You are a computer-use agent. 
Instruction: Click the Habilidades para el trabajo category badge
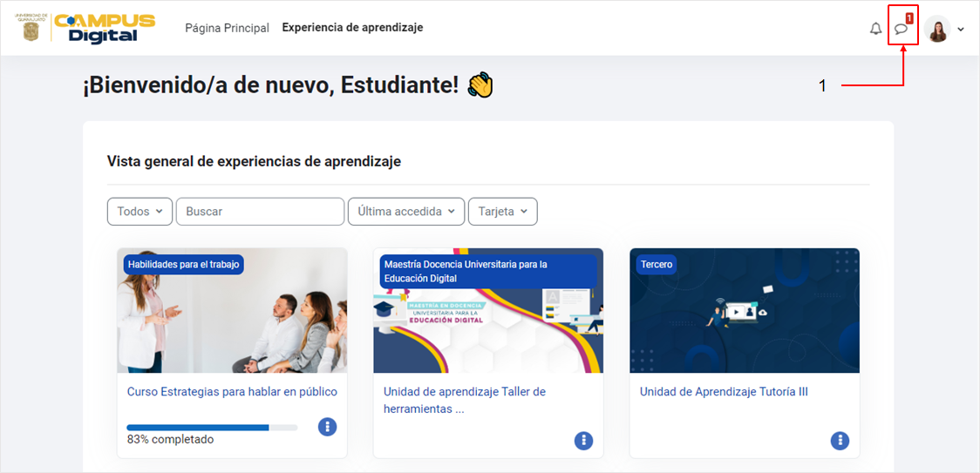[x=184, y=264]
